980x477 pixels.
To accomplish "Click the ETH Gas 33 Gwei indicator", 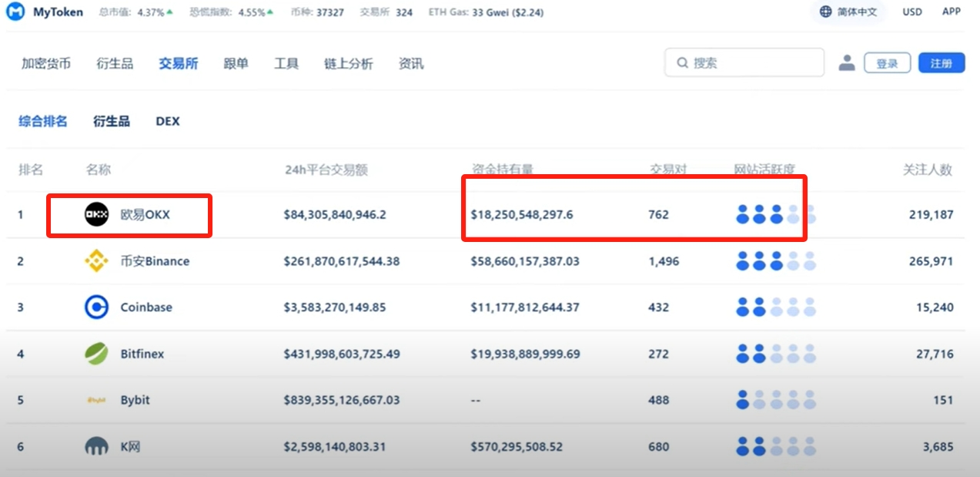I will tap(484, 12).
